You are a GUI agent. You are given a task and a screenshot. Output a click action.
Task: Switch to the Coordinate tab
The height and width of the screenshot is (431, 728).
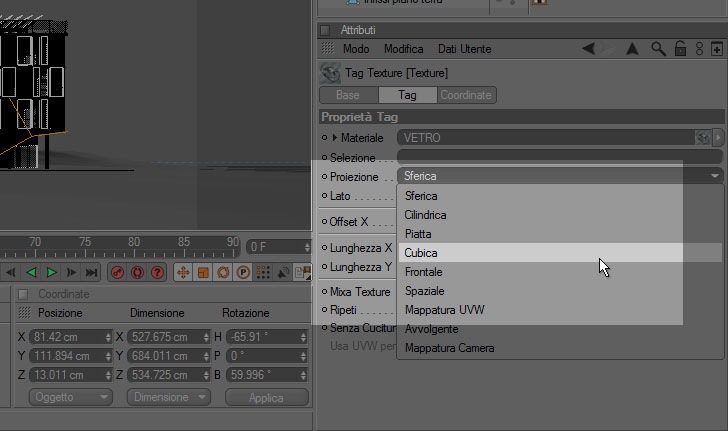point(466,95)
